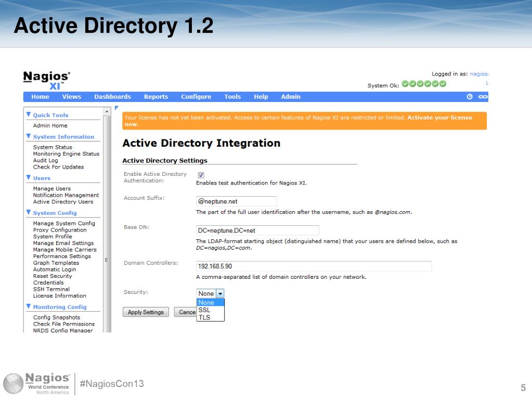The width and height of the screenshot is (532, 399).
Task: Open Notification Management page
Action: coord(66,195)
